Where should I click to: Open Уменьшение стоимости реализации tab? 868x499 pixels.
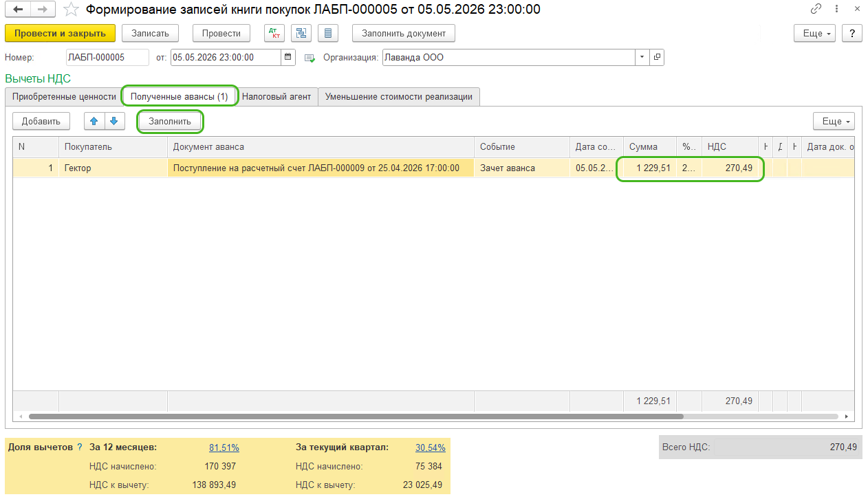coord(399,97)
